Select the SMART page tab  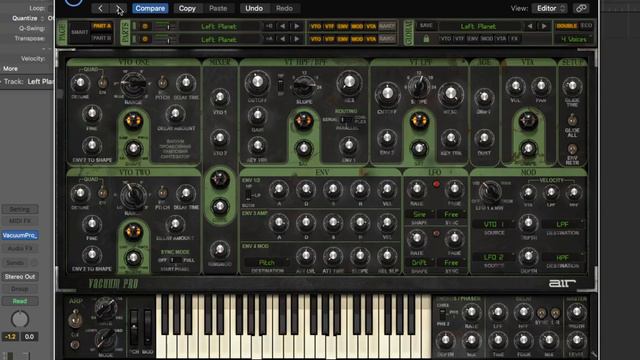point(80,32)
